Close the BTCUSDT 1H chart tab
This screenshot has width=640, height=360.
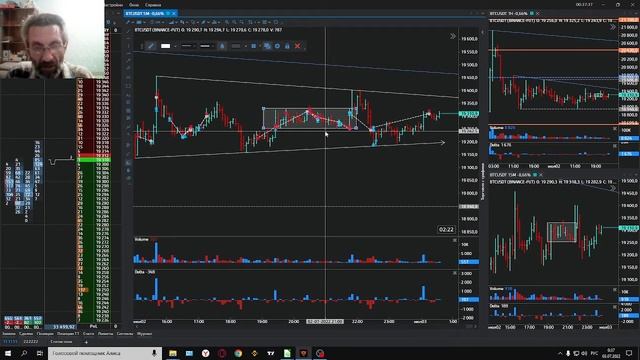[538, 13]
